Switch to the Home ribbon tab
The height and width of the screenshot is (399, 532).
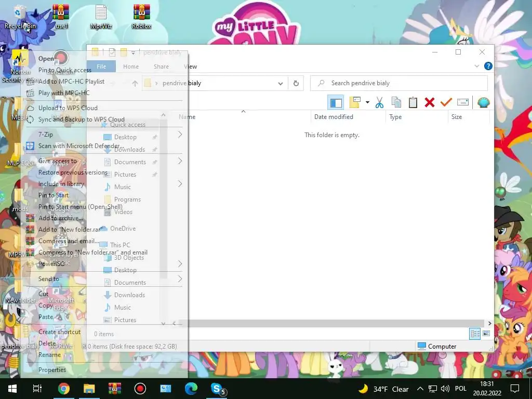(131, 66)
